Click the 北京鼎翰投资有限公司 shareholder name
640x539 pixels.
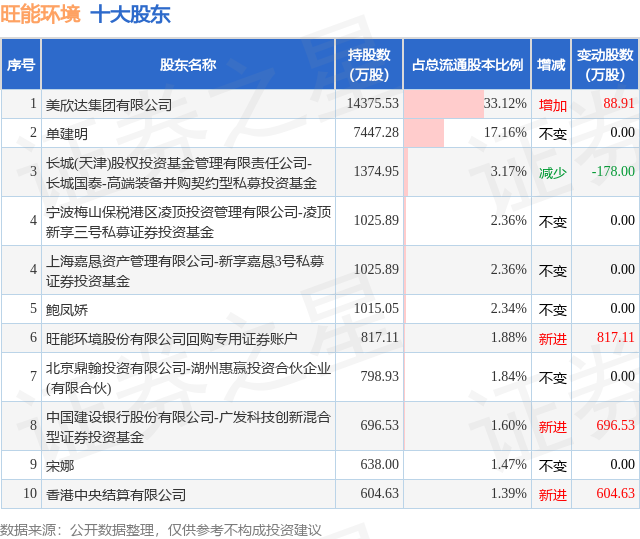tap(188, 378)
